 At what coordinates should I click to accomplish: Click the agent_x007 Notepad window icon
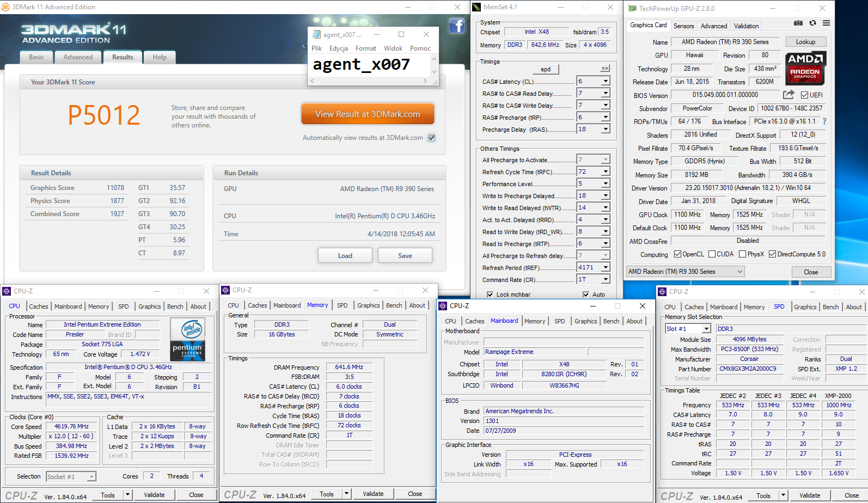(316, 34)
